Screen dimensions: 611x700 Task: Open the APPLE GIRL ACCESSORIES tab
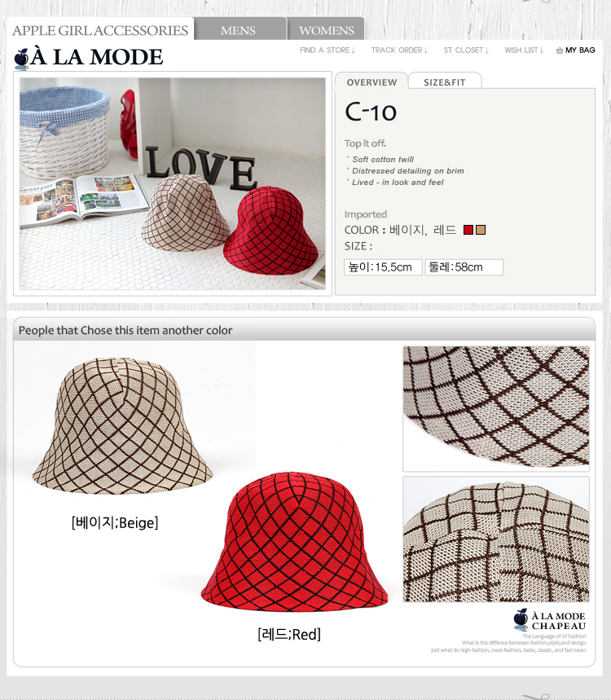(100, 29)
